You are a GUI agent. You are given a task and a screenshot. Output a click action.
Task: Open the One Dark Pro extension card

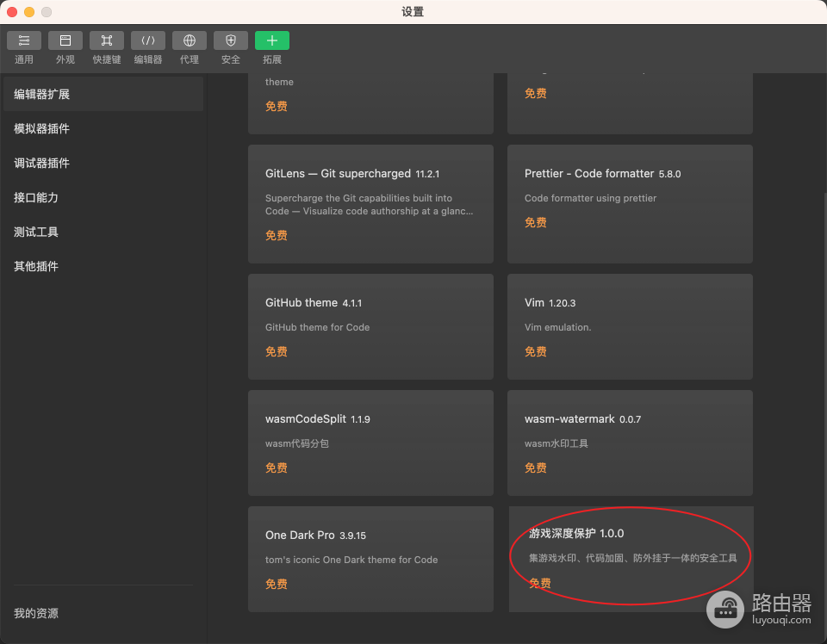(x=370, y=559)
